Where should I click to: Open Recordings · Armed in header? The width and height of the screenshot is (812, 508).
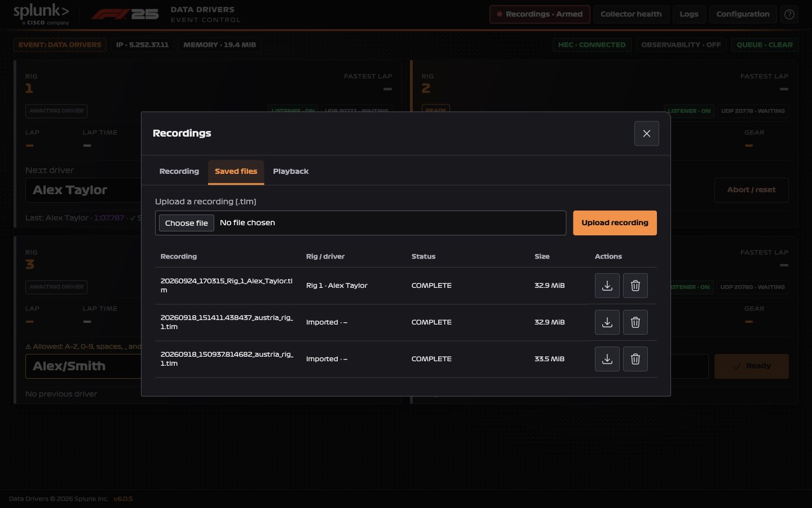tap(540, 15)
